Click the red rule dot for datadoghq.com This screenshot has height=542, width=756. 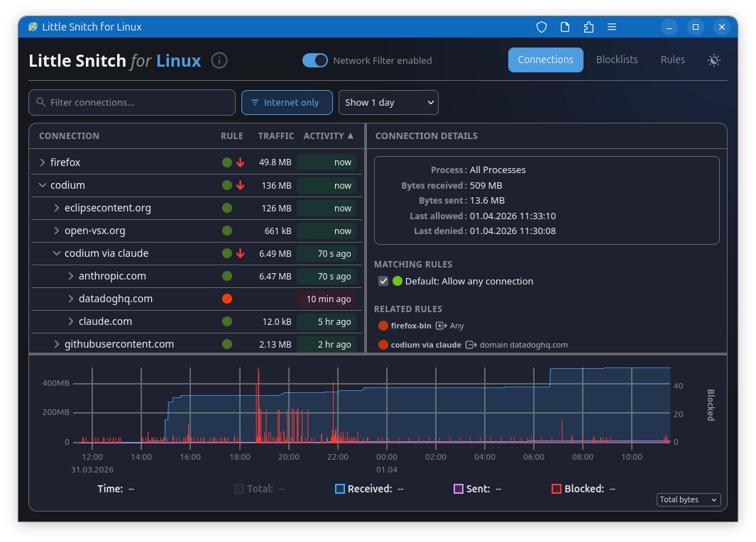(227, 299)
